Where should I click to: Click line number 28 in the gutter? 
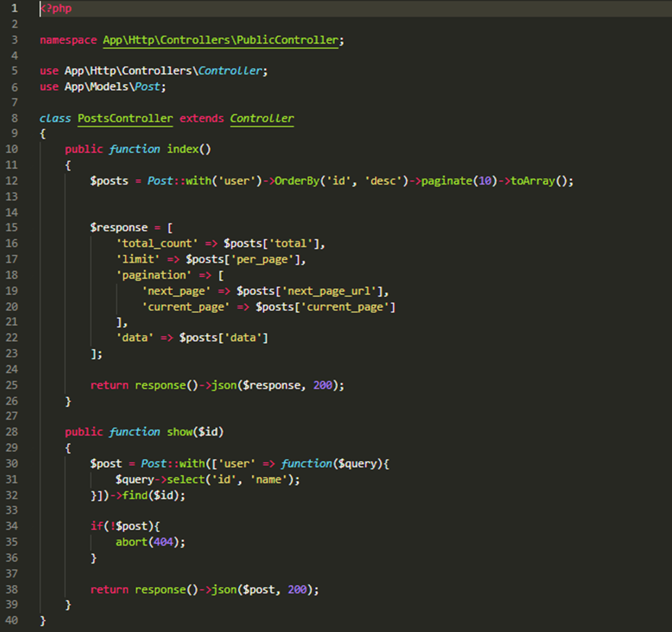click(x=11, y=432)
